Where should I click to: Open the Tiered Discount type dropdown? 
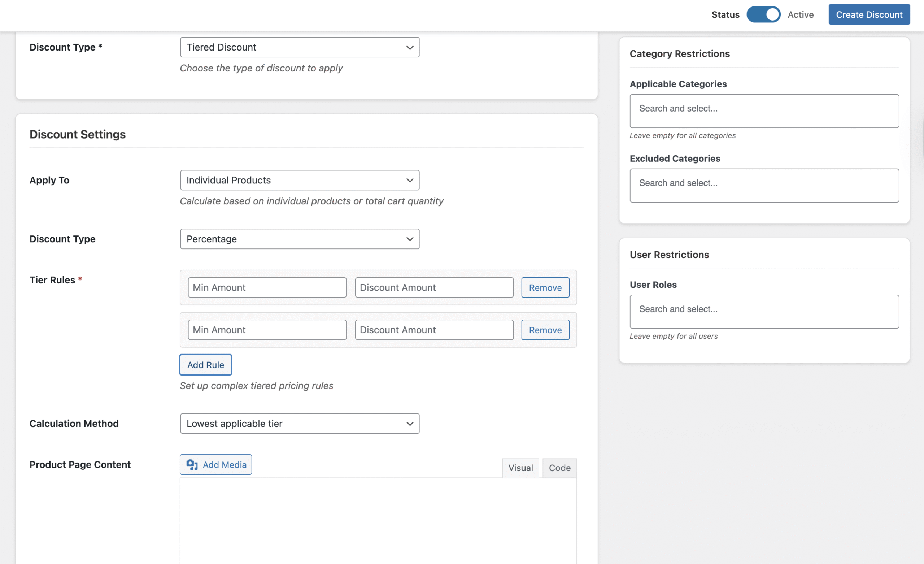click(x=299, y=47)
